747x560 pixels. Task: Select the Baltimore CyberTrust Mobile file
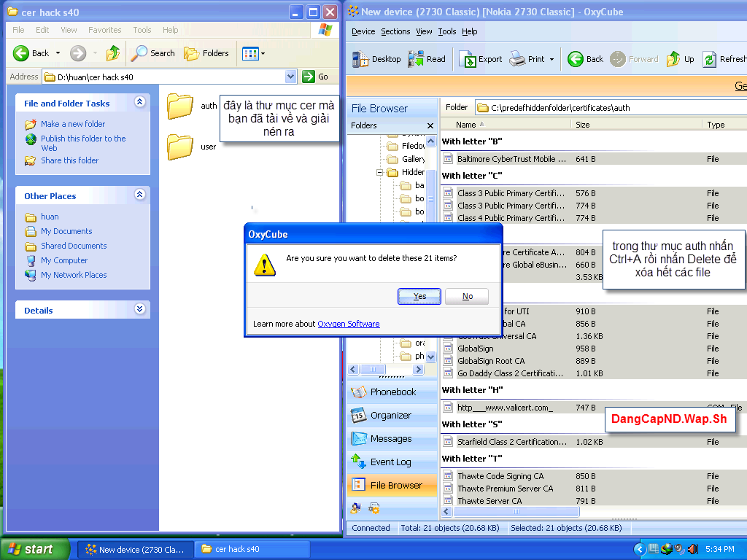click(x=594, y=159)
